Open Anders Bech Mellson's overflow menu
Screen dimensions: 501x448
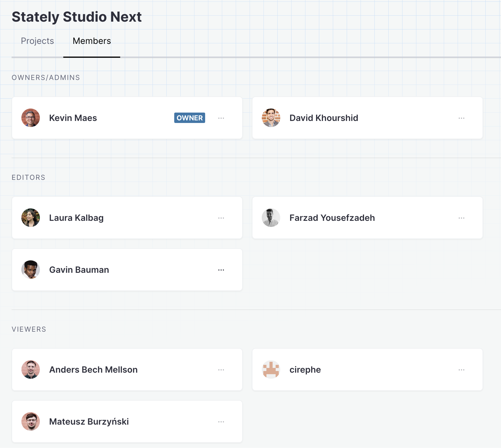click(221, 369)
